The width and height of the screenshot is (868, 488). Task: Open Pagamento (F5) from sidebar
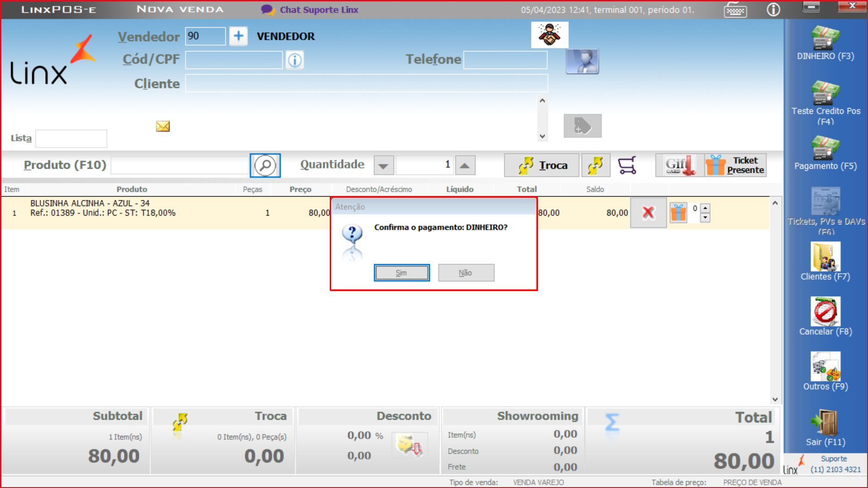pyautogui.click(x=825, y=148)
